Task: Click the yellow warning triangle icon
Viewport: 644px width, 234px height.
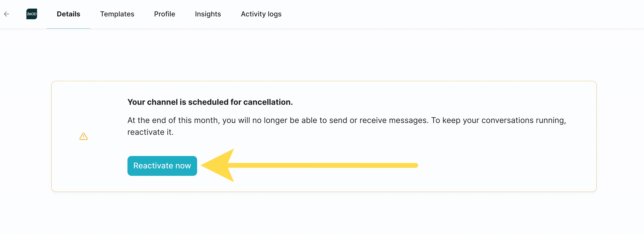Action: pos(84,137)
